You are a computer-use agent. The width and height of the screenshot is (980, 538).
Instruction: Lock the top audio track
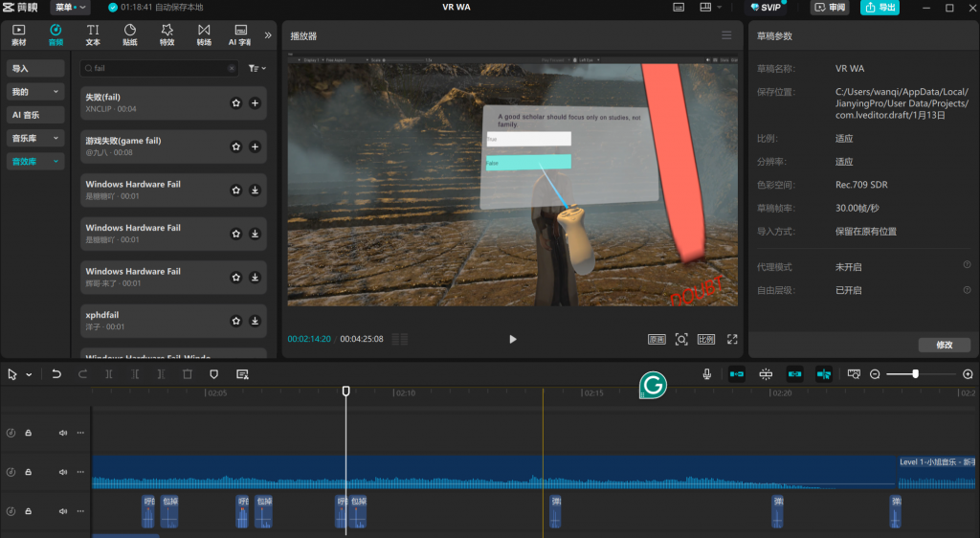click(28, 433)
